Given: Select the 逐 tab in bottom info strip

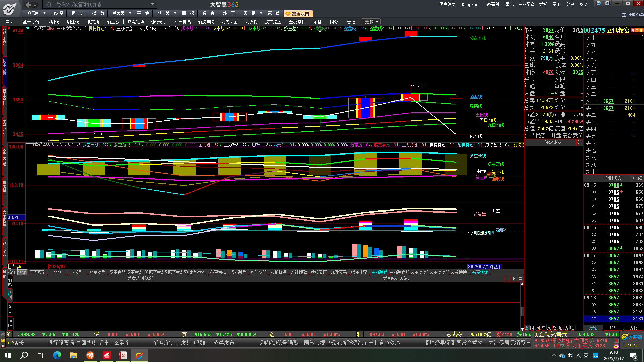Looking at the screenshot, I should (527, 328).
